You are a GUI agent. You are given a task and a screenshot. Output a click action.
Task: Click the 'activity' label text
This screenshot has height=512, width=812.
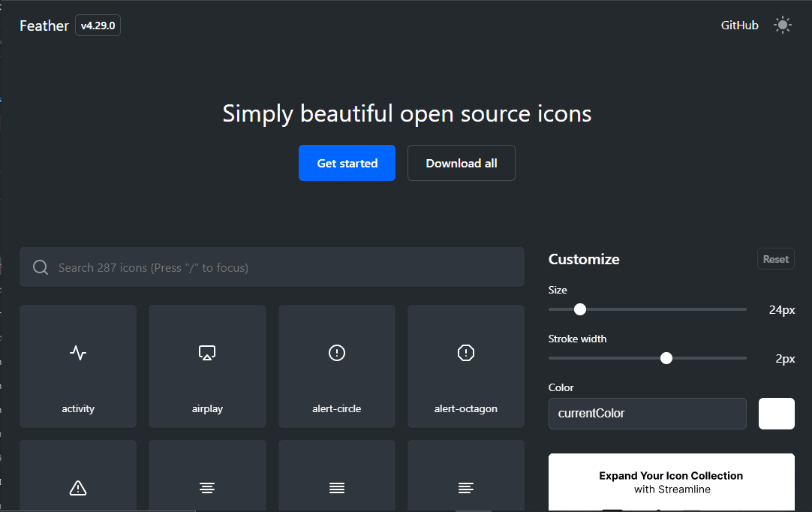coord(78,408)
